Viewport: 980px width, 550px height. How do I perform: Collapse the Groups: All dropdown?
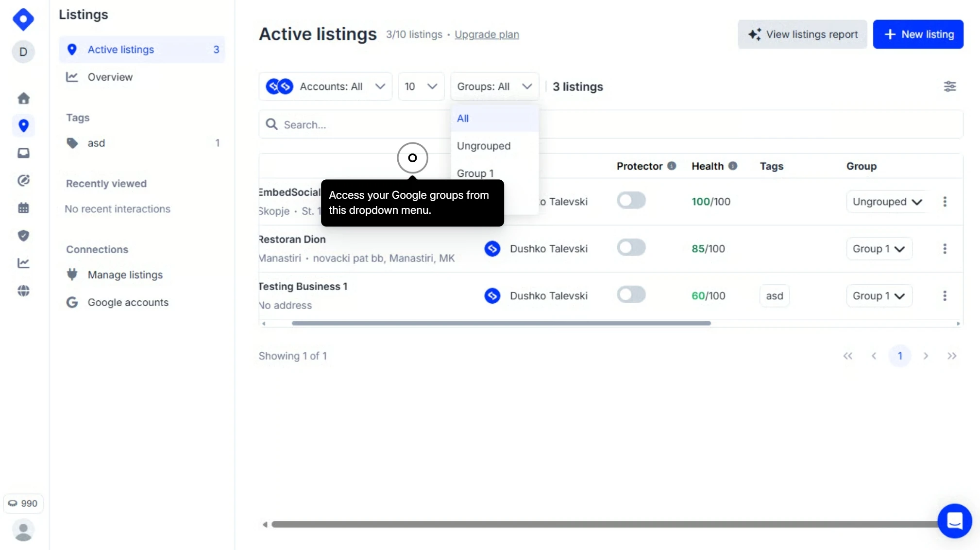point(494,86)
